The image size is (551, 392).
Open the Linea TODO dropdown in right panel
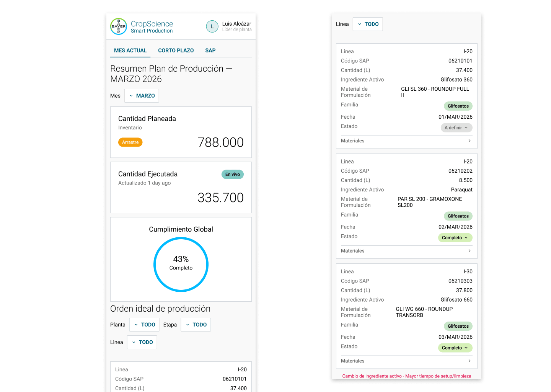368,24
